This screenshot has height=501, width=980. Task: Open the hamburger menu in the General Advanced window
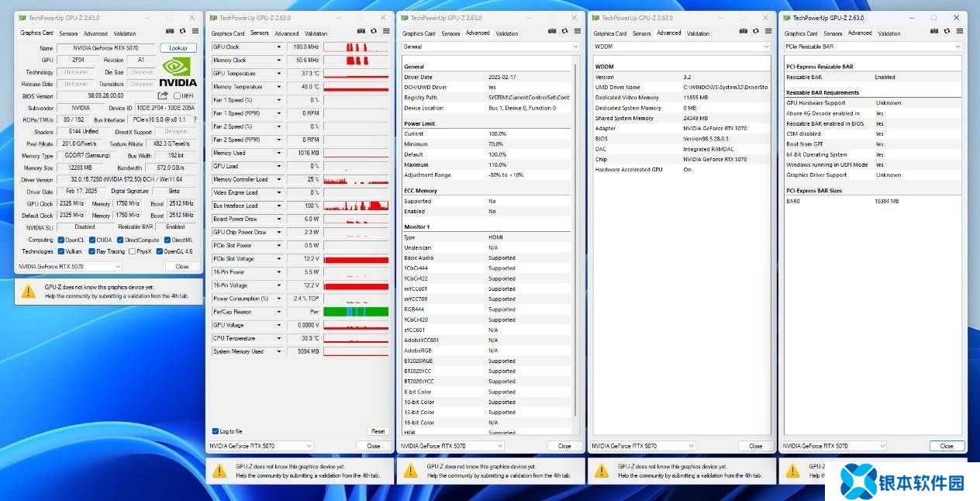[577, 31]
